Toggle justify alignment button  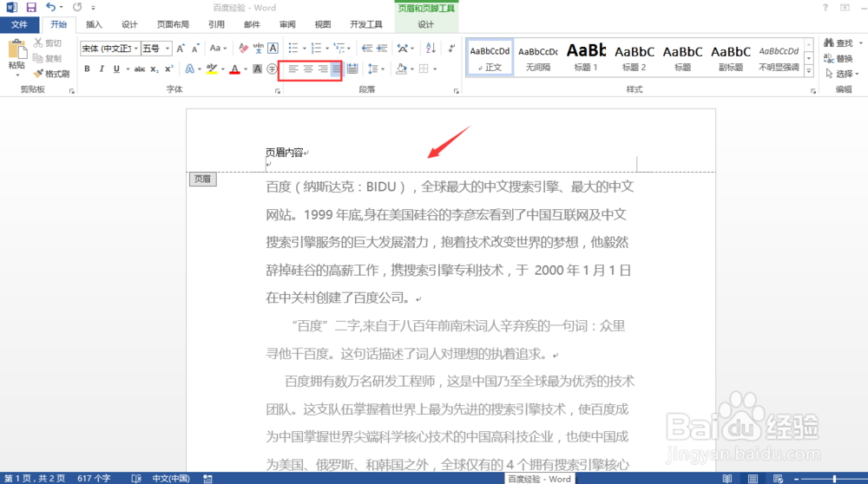coord(337,69)
